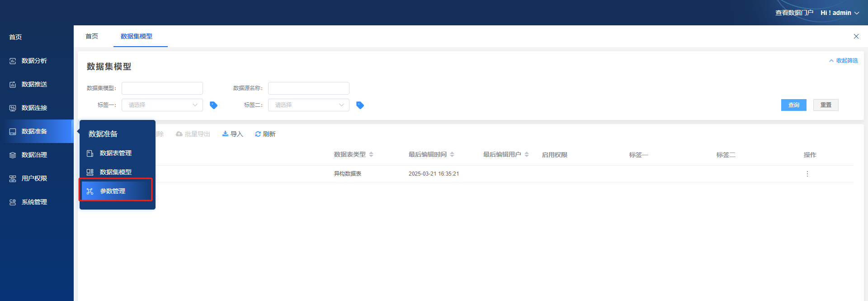Open 系统管理 in the sidebar
The height and width of the screenshot is (301, 868).
(x=34, y=202)
